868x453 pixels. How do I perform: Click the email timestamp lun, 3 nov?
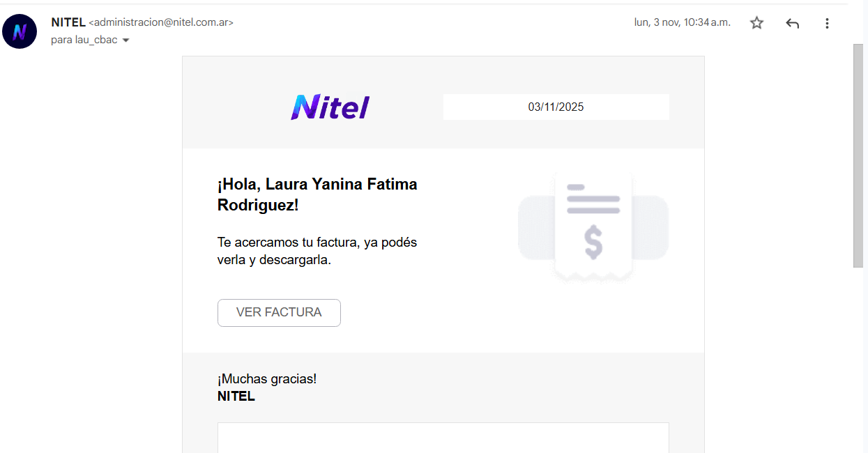point(682,22)
